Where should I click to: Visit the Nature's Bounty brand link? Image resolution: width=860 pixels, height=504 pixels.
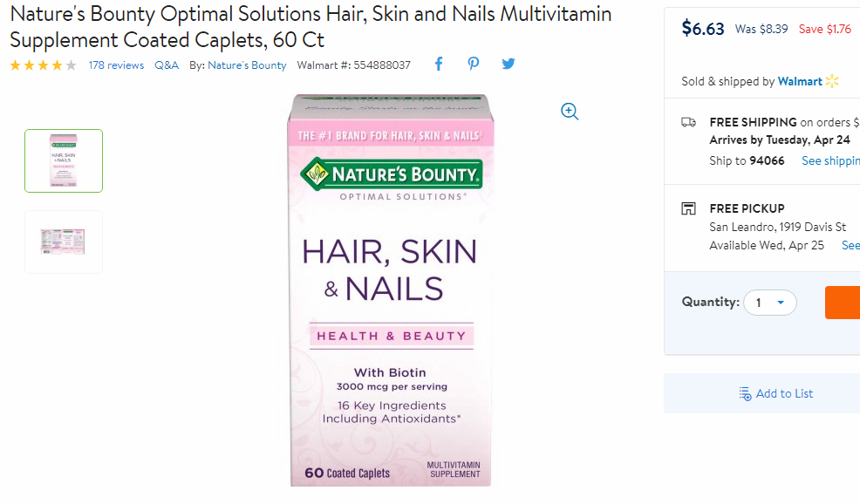click(247, 65)
